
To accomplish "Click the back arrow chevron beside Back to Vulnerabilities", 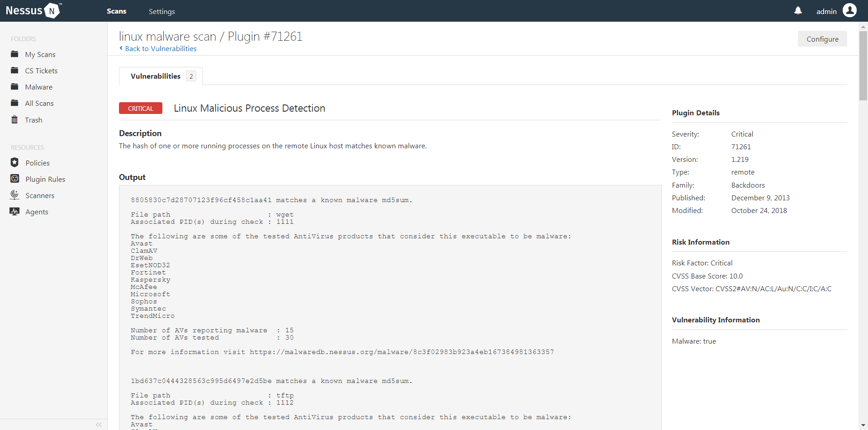I will (121, 48).
